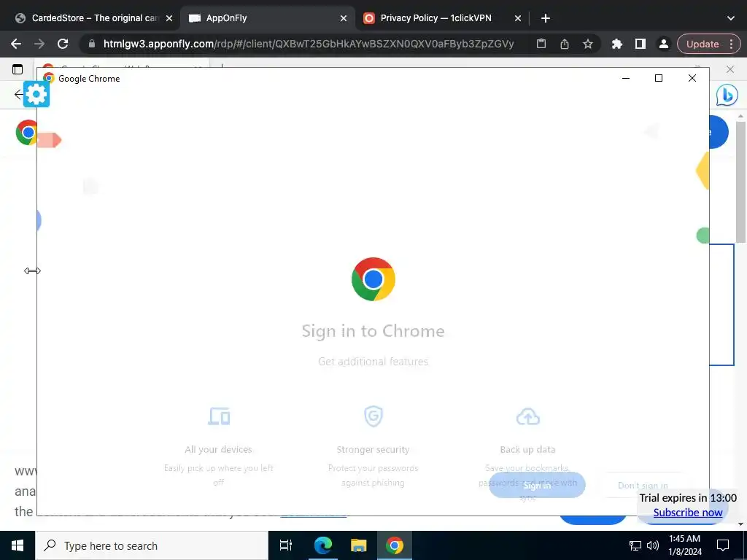Screen dimensions: 747x560
Task: Switch to the CardedStore tab
Action: point(93,18)
